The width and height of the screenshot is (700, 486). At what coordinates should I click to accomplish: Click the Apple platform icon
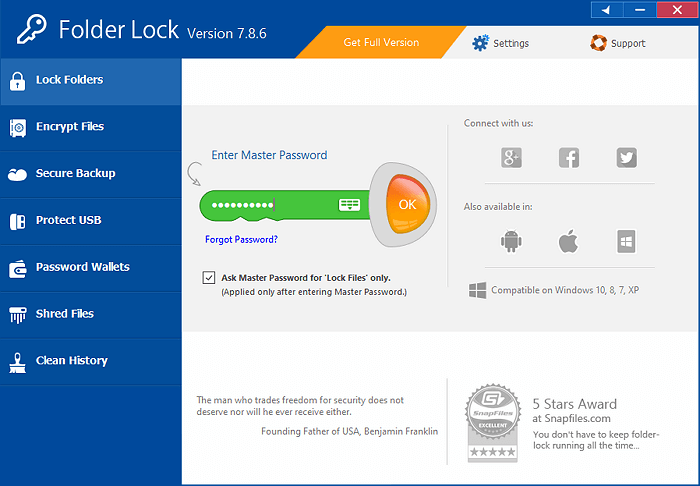click(568, 241)
